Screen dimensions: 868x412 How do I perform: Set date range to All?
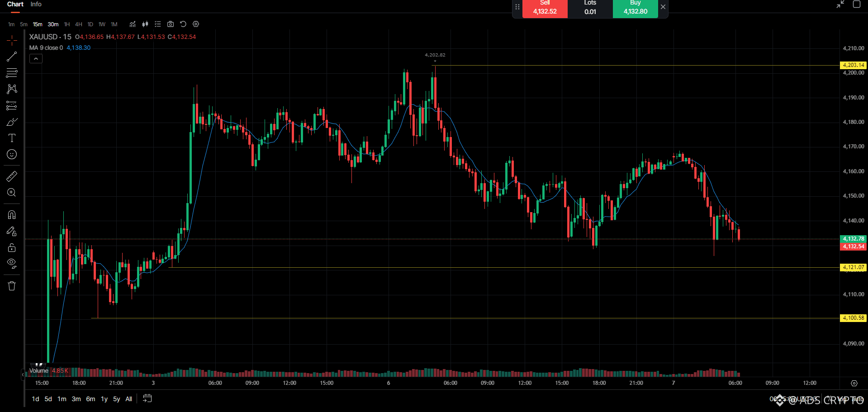coord(129,399)
